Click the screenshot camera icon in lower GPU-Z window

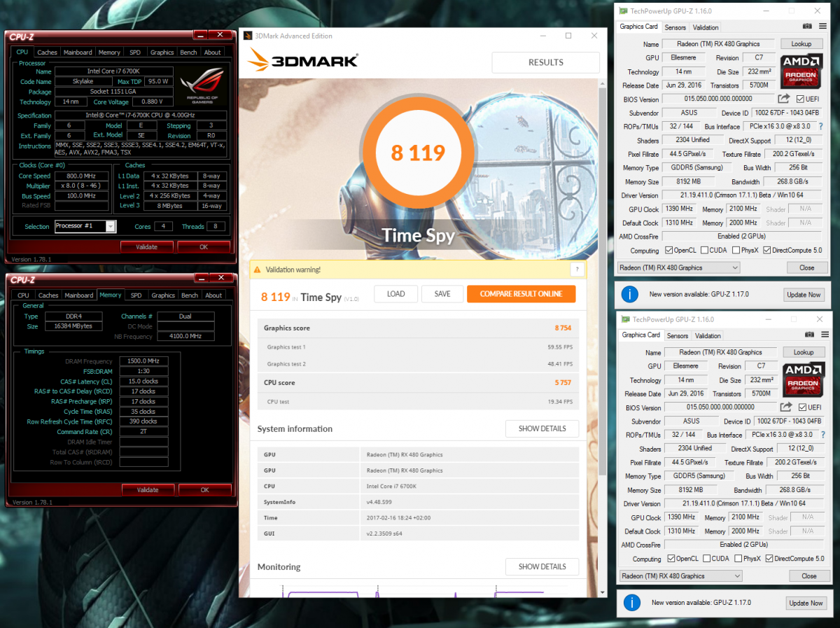coord(809,335)
